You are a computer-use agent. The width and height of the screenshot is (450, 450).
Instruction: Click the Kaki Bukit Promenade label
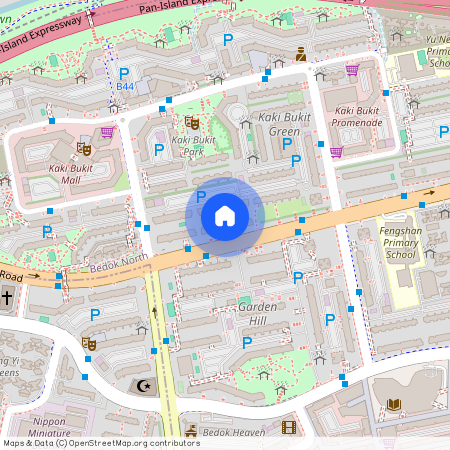pyautogui.click(x=357, y=117)
